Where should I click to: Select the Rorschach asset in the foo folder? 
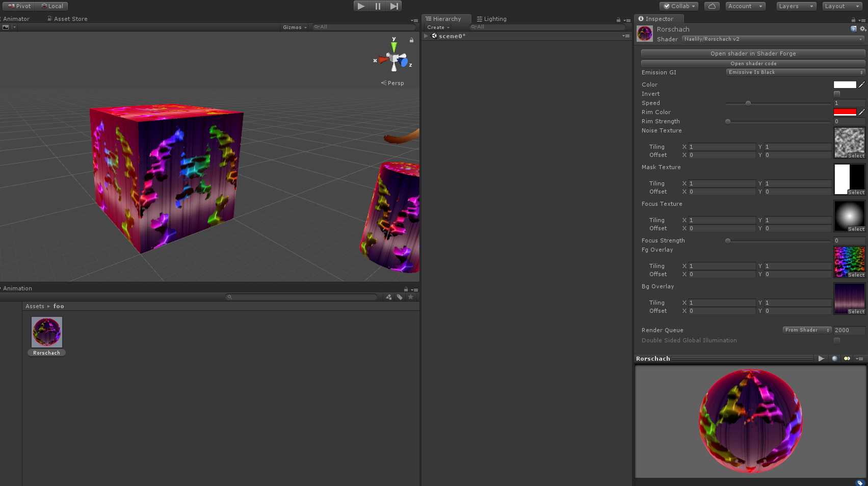click(x=46, y=332)
